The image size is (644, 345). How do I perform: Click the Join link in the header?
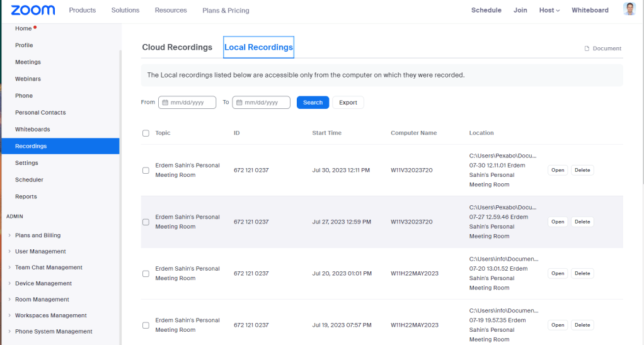520,10
